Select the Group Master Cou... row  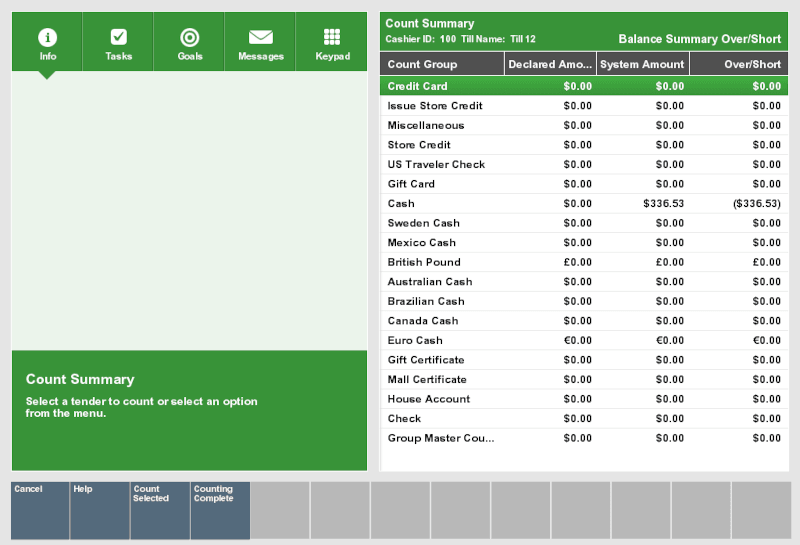pyautogui.click(x=584, y=438)
